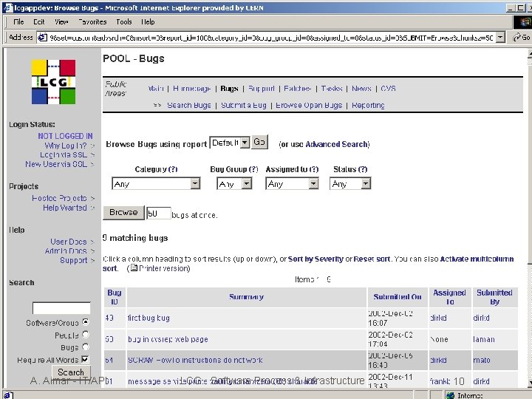
Task: Click the Reporting link
Action: pos(368,105)
